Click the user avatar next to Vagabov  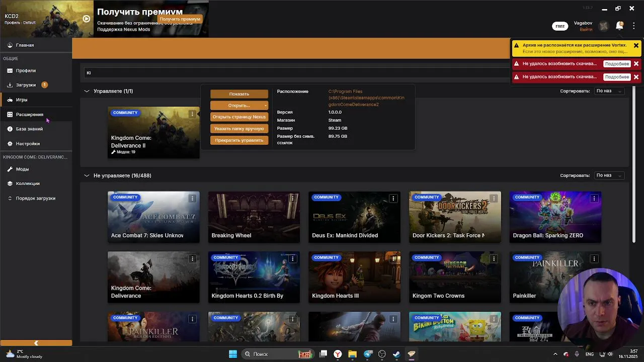tap(604, 26)
